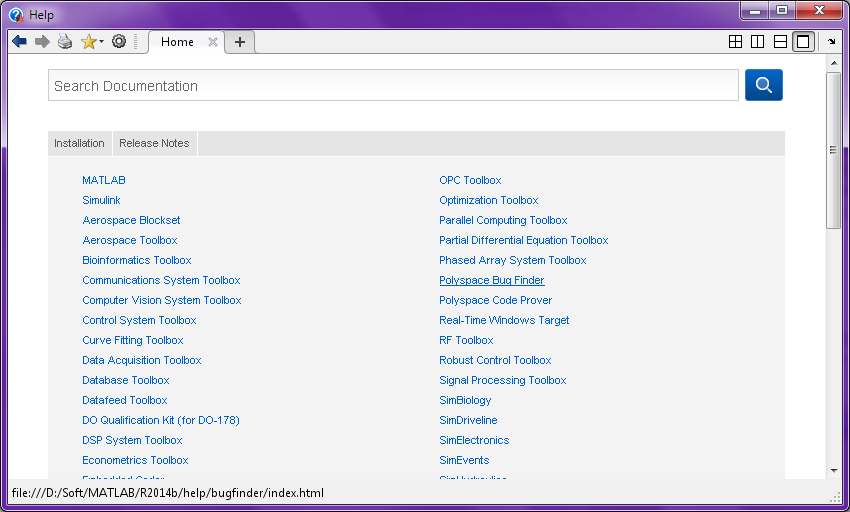
Task: Open the Simulink documentation link
Action: click(x=101, y=200)
